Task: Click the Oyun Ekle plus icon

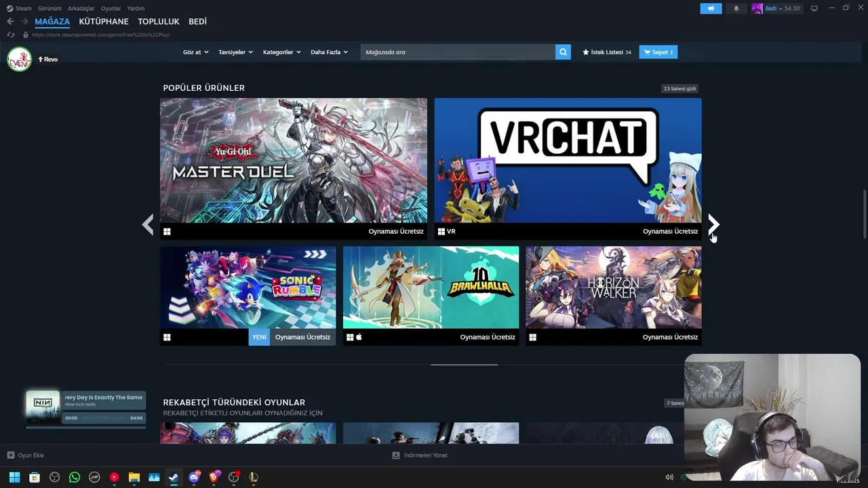Action: (10, 455)
